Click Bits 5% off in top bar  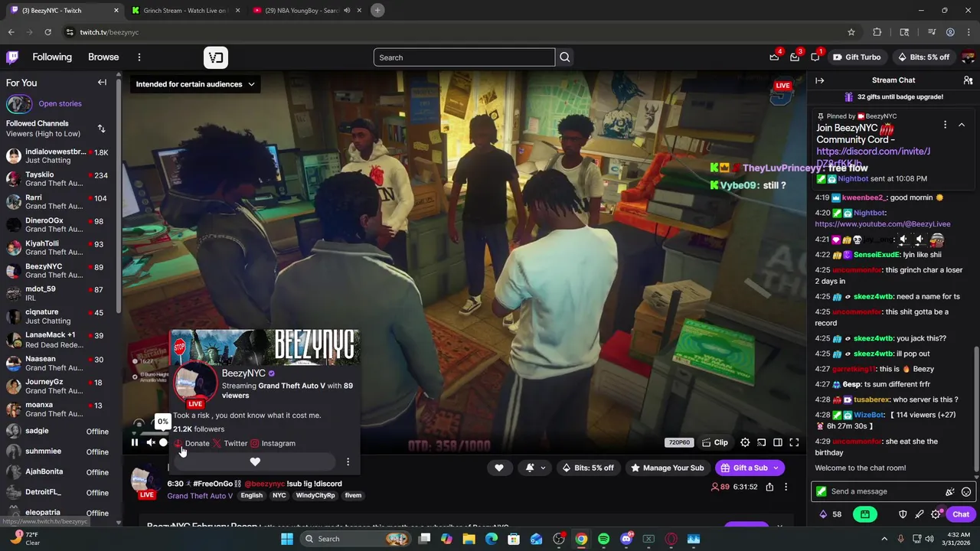point(923,57)
